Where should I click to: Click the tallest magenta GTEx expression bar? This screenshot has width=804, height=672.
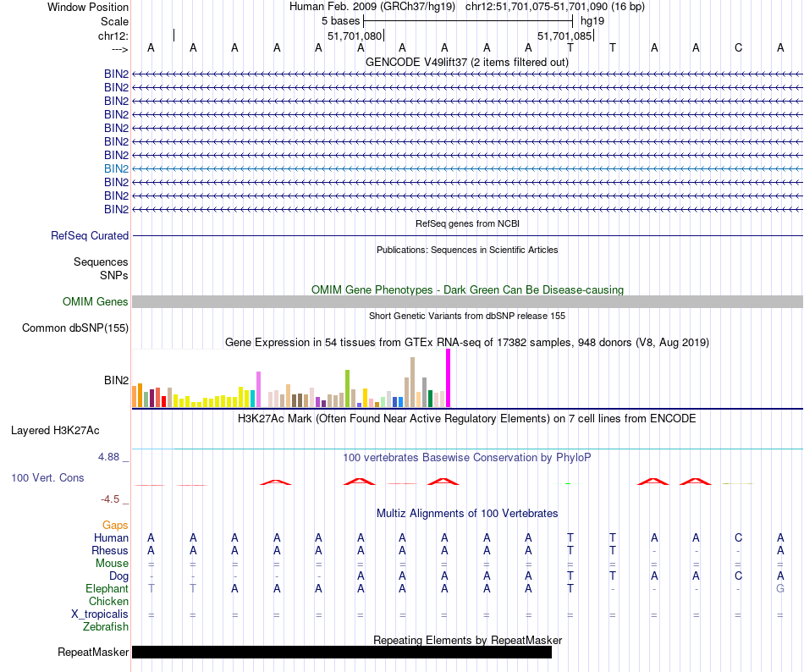pos(449,378)
